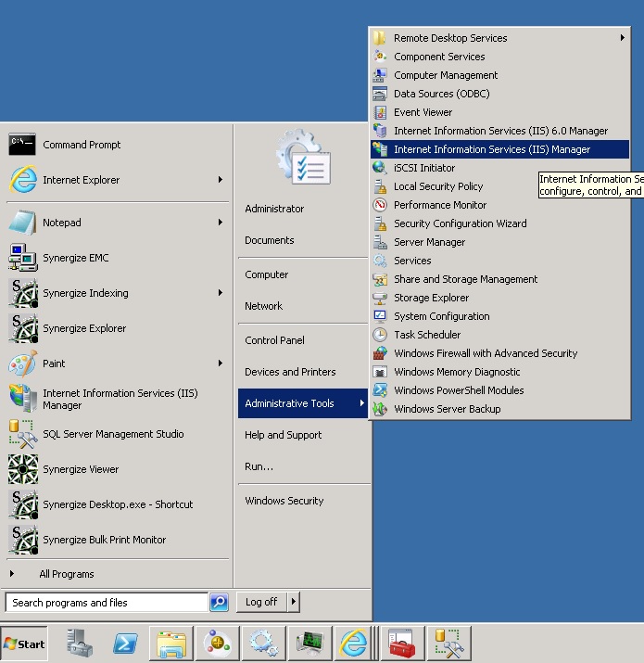This screenshot has width=644, height=663.
Task: Open the Command Prompt icon in Start menu
Action: pyautogui.click(x=22, y=145)
